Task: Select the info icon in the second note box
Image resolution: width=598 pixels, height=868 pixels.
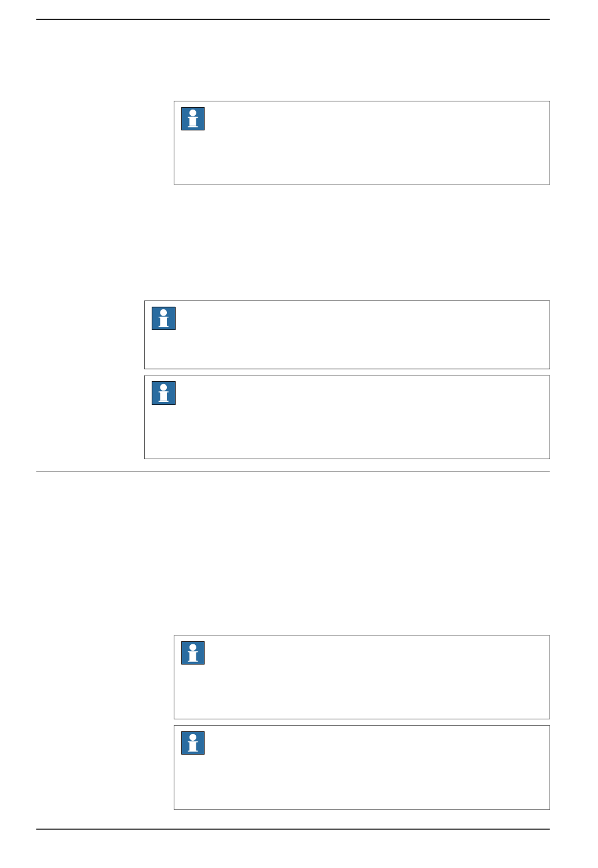Action: click(x=164, y=318)
